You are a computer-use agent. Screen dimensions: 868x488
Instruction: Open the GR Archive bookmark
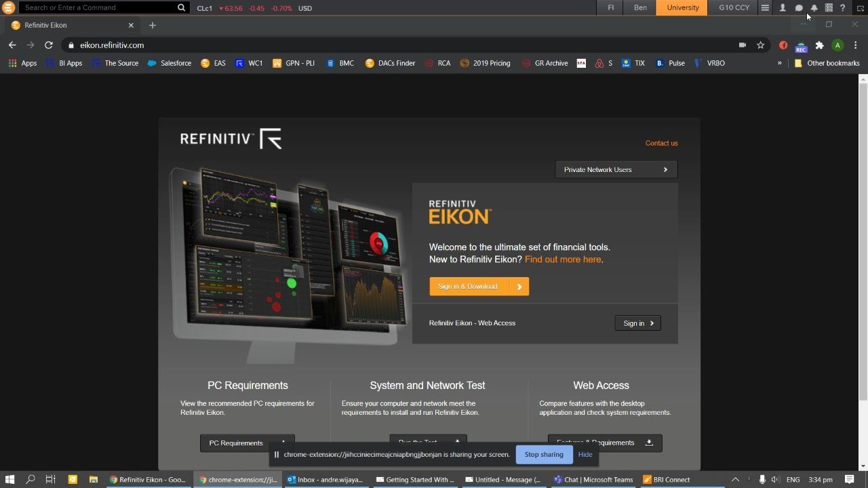pyautogui.click(x=545, y=63)
